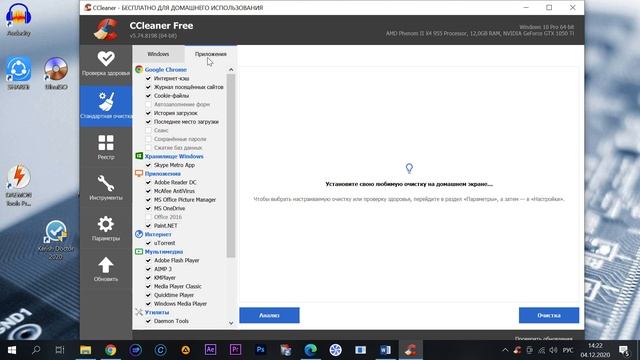Open File Explorer from taskbar
Viewport: 640px width, 360px height.
click(x=85, y=350)
